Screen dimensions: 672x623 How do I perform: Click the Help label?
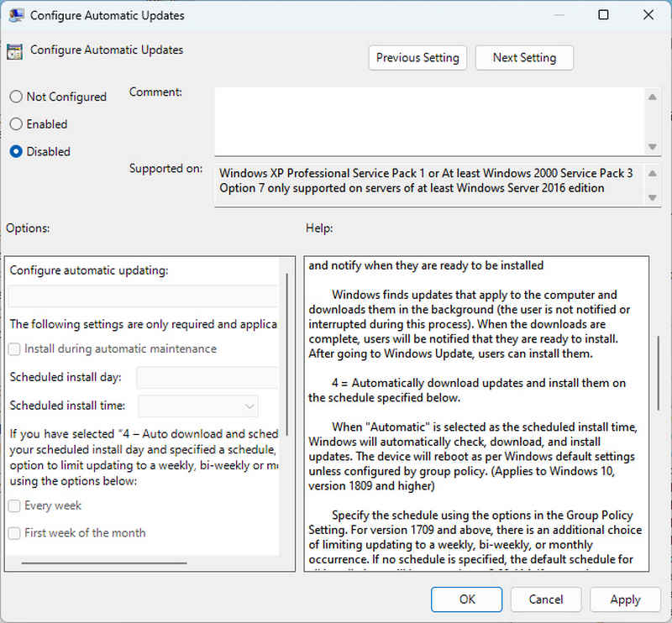click(x=319, y=228)
